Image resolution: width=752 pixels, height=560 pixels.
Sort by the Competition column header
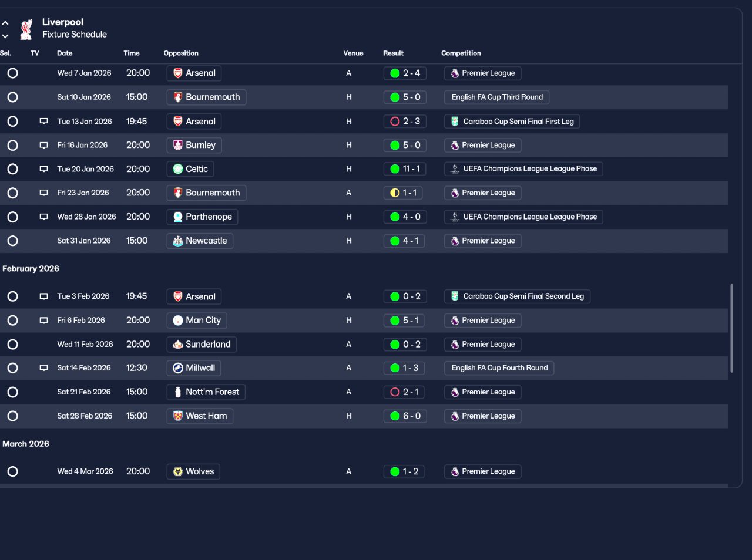point(461,53)
